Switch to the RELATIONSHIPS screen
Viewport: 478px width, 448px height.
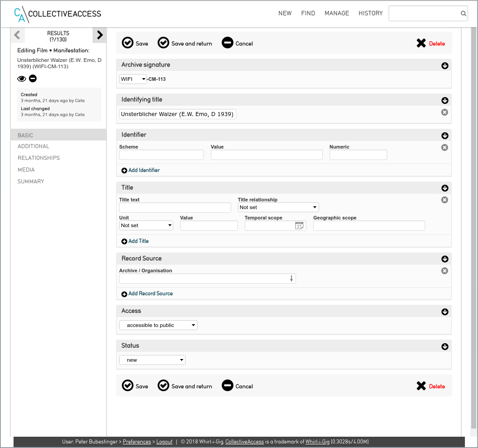(x=39, y=158)
